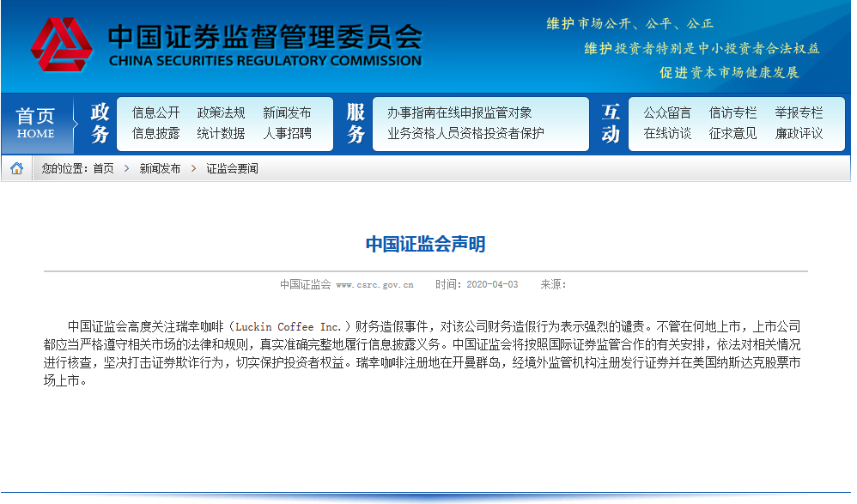Open the 首页 HOME navigation tab

click(x=35, y=124)
